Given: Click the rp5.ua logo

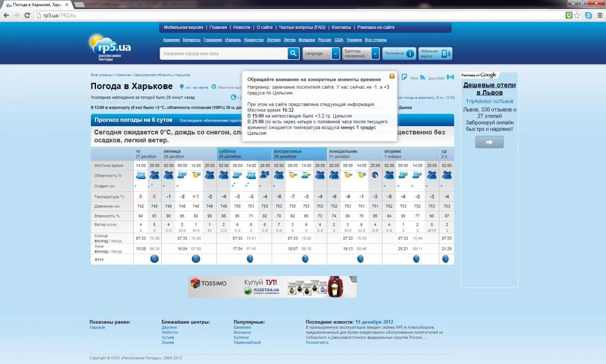Looking at the screenshot, I should click(x=110, y=47).
